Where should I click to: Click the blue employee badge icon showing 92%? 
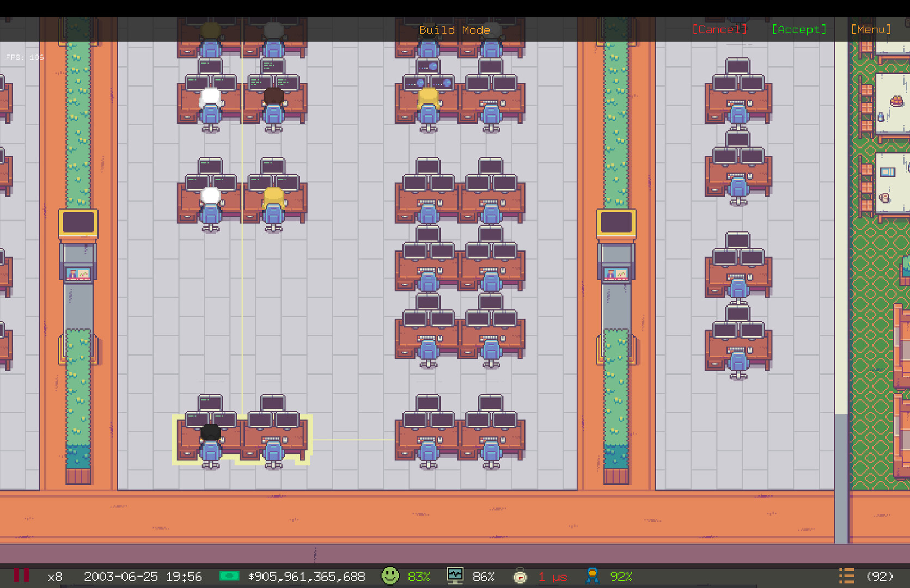coord(592,576)
